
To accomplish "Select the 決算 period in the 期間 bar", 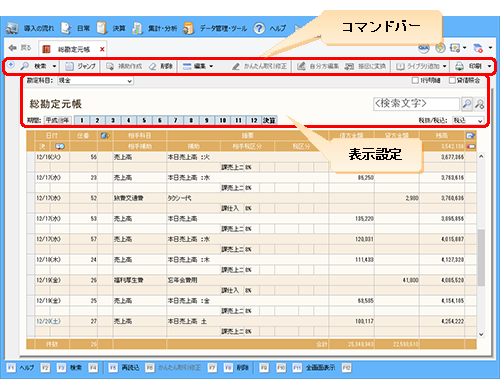I will [x=269, y=120].
